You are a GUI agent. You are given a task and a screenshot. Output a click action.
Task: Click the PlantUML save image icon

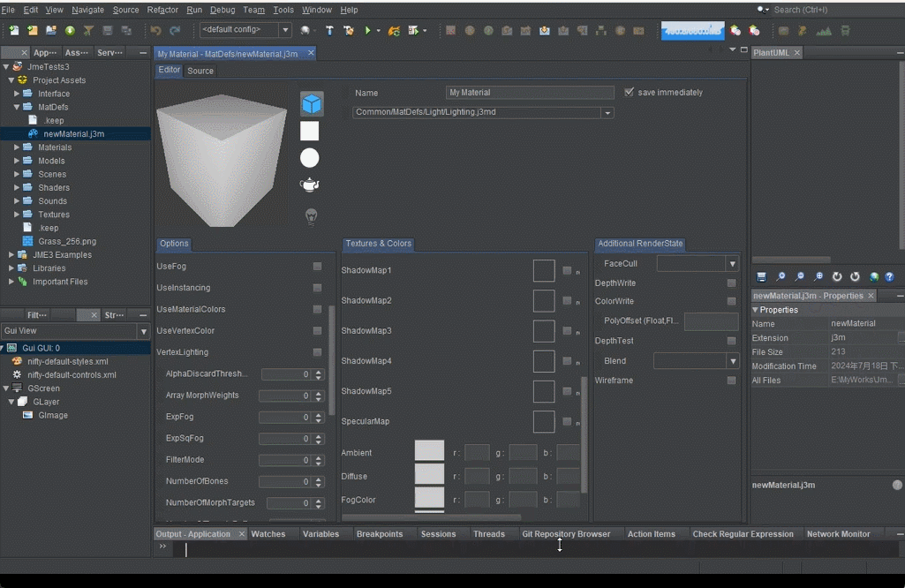tap(762, 277)
